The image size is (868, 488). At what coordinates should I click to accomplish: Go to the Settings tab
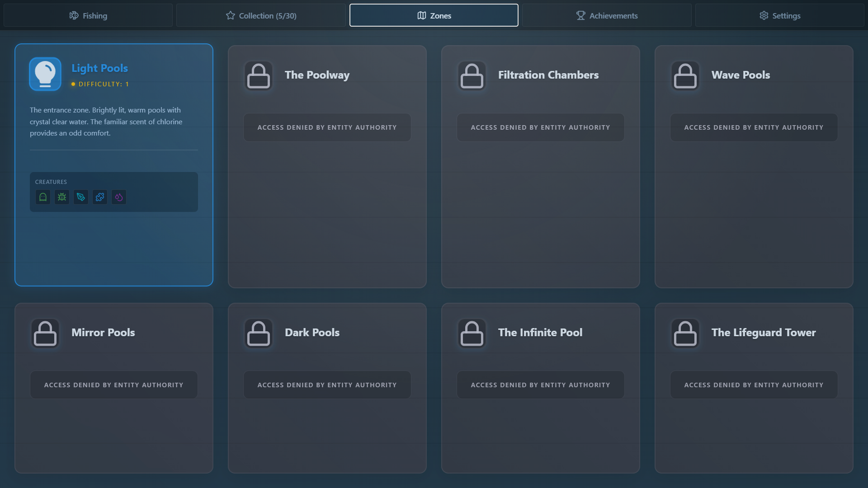[779, 15]
